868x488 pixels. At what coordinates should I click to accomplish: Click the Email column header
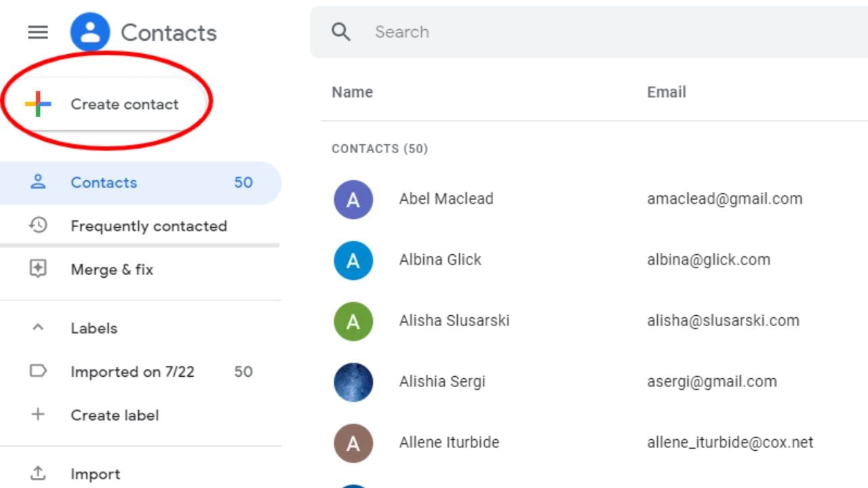(x=667, y=92)
